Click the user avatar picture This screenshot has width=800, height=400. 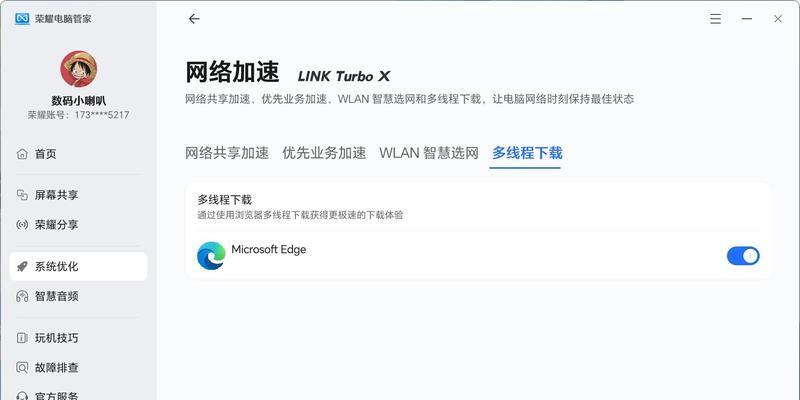coord(79,69)
